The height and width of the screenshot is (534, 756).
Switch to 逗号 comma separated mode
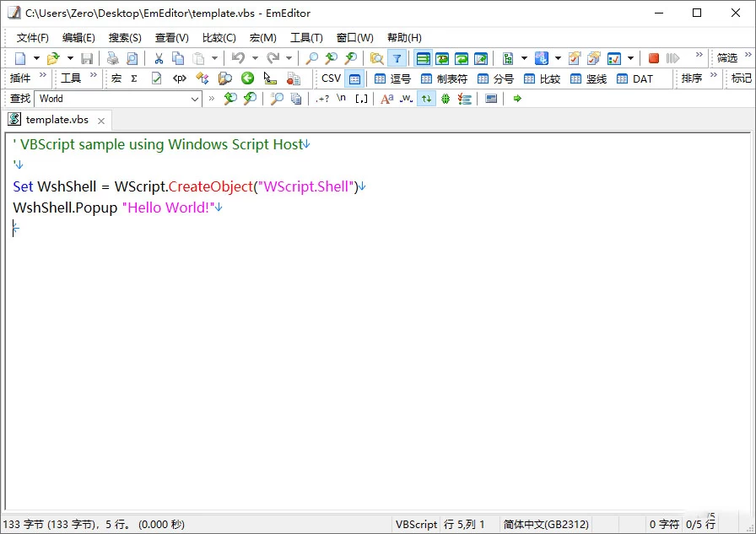click(392, 78)
